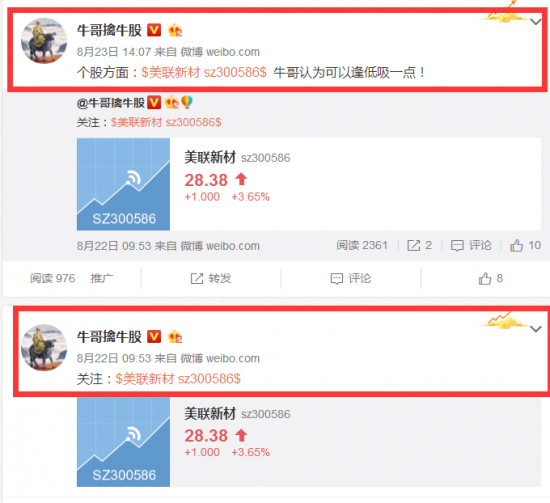Screen dimensions: 550x503
Task: Click the verified V badge in first post
Action: click(154, 30)
